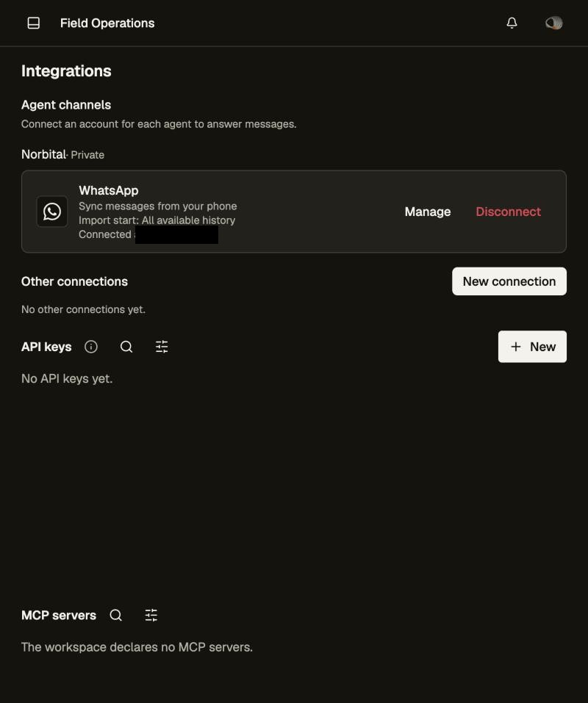The width and height of the screenshot is (588, 703).
Task: Click the API keys heading
Action: [46, 347]
